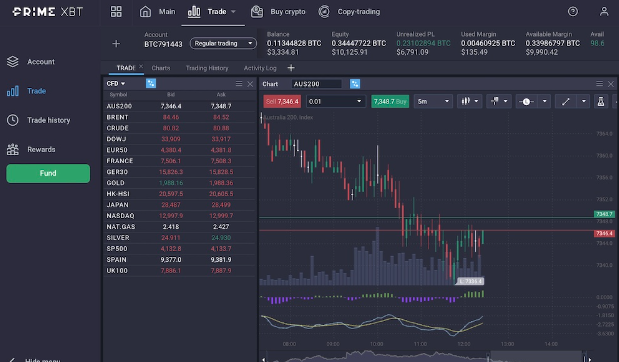Click the green Fund button
The height and width of the screenshot is (362, 619).
point(48,173)
